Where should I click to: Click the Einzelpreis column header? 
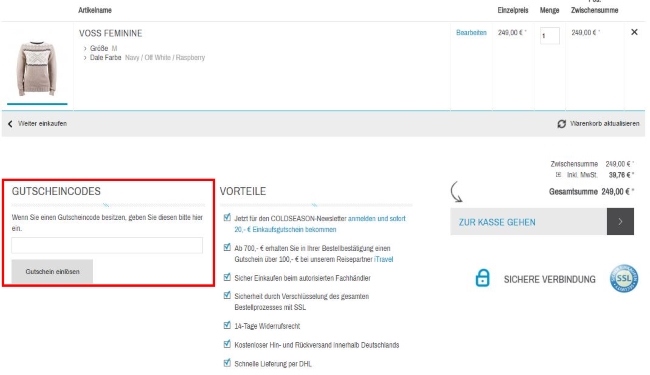tap(513, 10)
